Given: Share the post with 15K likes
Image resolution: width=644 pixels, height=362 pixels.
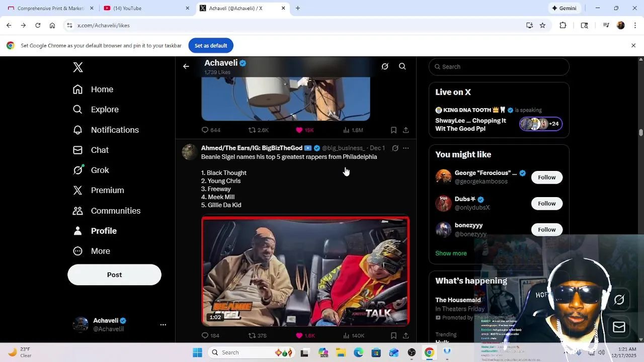Looking at the screenshot, I should (406, 130).
